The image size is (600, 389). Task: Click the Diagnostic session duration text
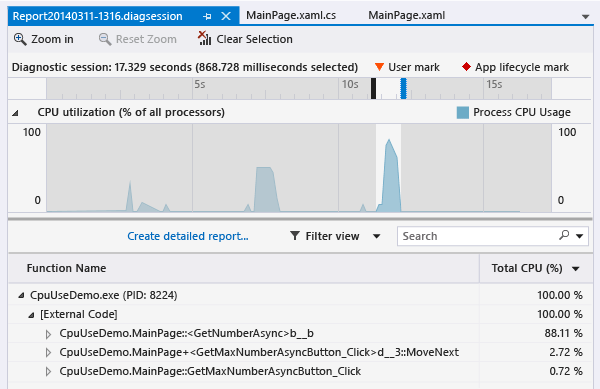click(x=185, y=67)
